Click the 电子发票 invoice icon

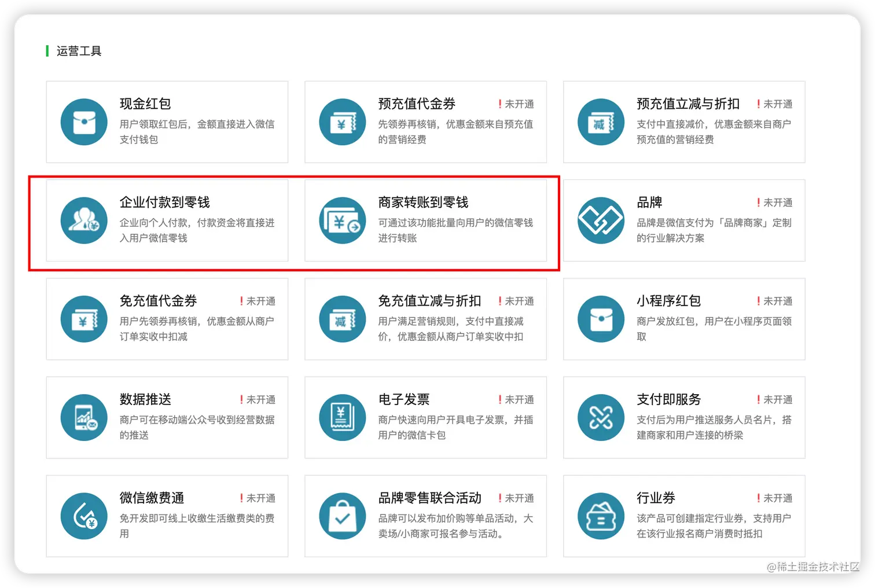pyautogui.click(x=343, y=417)
